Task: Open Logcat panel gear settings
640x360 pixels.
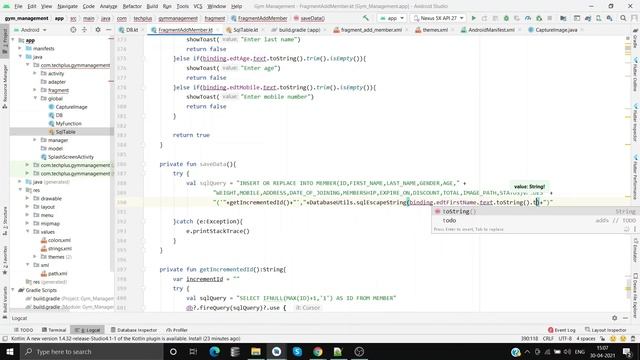Action: 614,318
